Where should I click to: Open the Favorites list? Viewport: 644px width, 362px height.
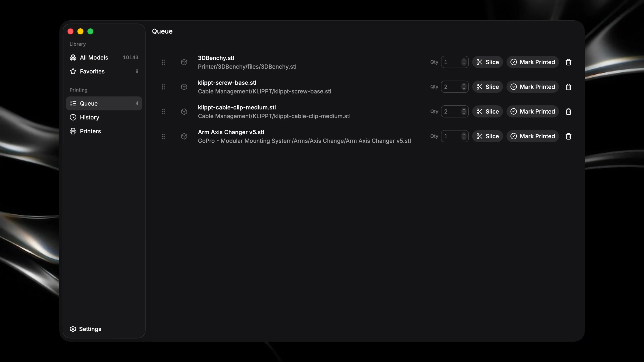tap(104, 71)
